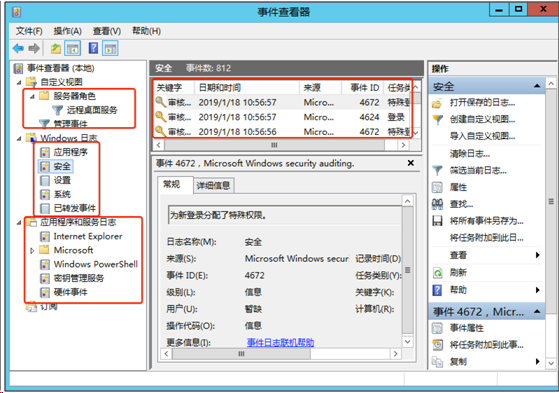The width and height of the screenshot is (559, 393).
Task: Collapse the 应用程序和服务日志 tree node
Action: (x=19, y=223)
